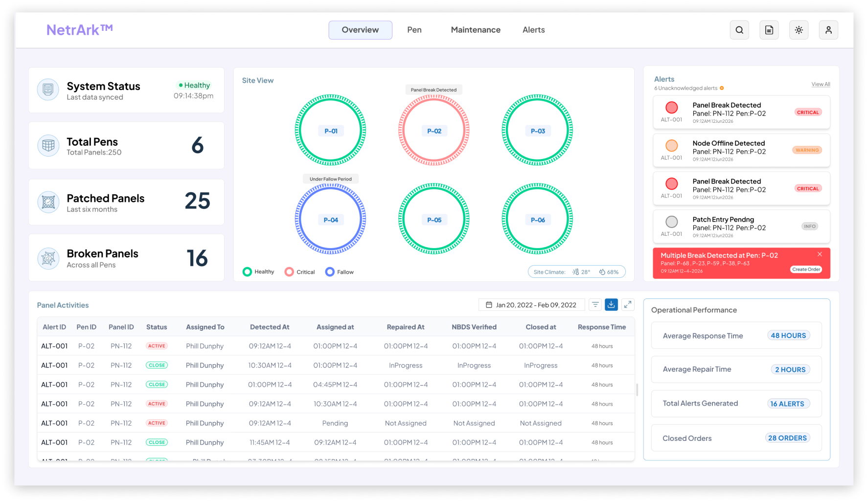Click the Broken Panels icon
The image size is (868, 502).
[48, 258]
